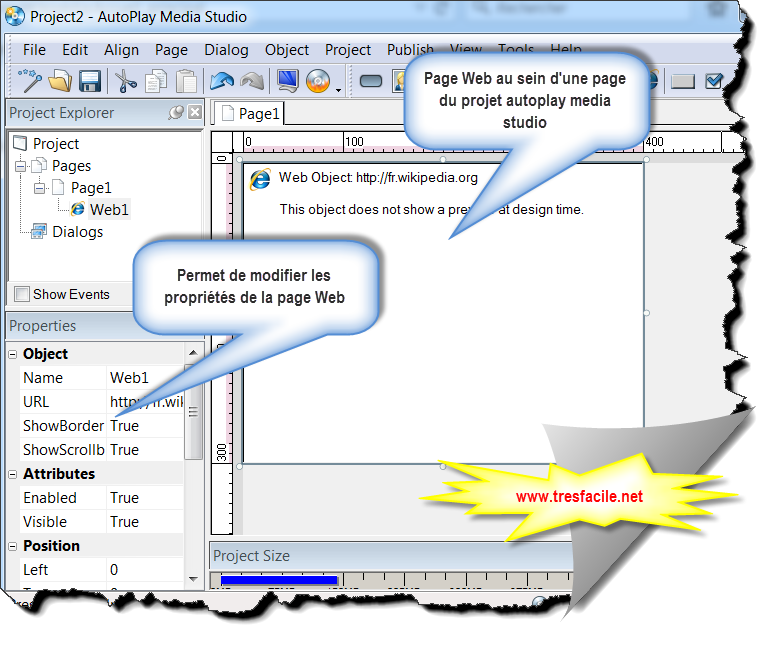Undo the last action with the blue arrow
784x648 pixels.
point(222,80)
